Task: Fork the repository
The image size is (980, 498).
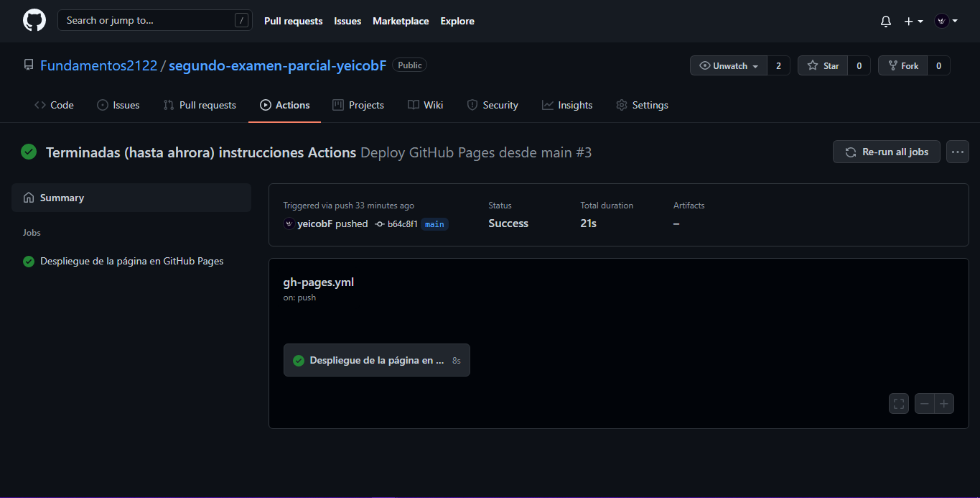Action: click(x=902, y=65)
